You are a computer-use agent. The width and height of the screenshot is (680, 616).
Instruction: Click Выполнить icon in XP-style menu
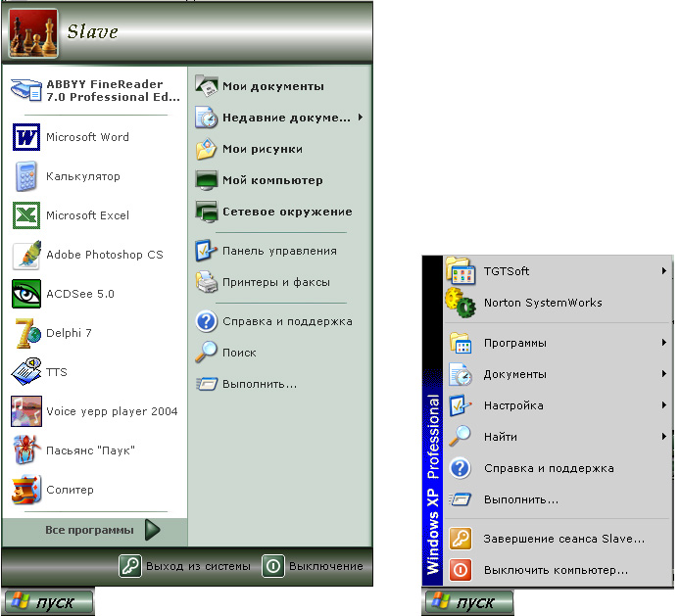[207, 384]
